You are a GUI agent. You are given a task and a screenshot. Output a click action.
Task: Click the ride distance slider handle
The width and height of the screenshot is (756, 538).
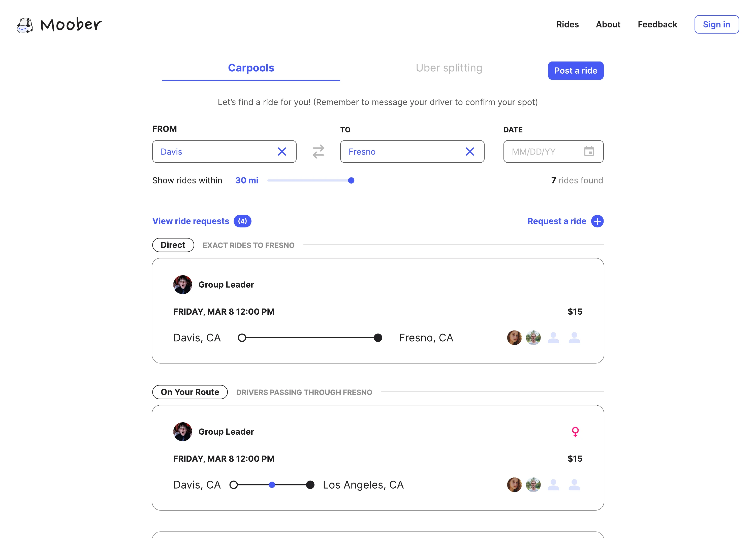[351, 181]
